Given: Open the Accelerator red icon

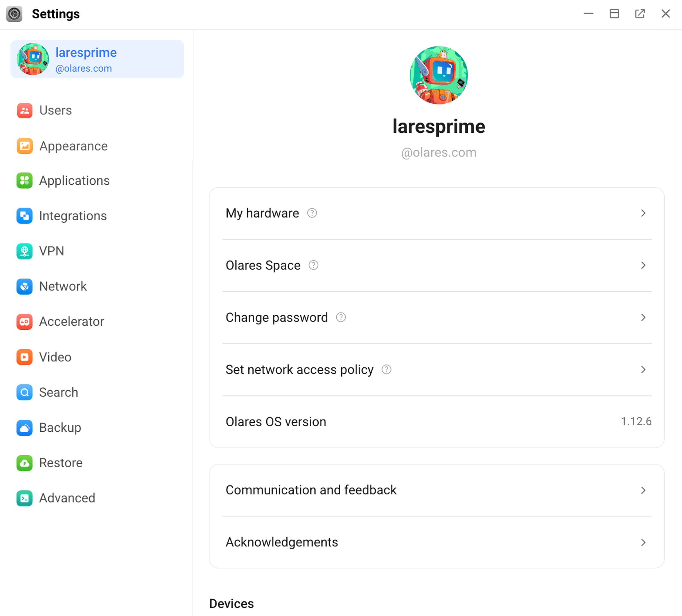Looking at the screenshot, I should point(24,321).
